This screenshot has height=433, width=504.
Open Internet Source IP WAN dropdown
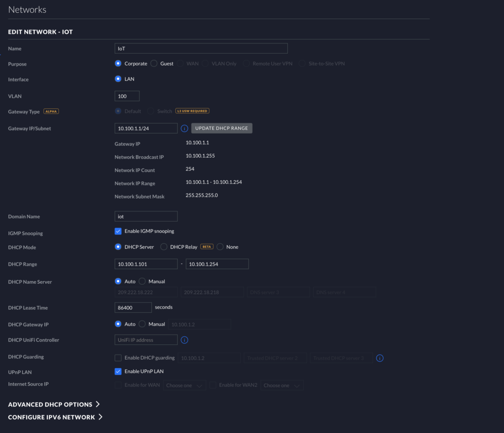[x=185, y=385]
